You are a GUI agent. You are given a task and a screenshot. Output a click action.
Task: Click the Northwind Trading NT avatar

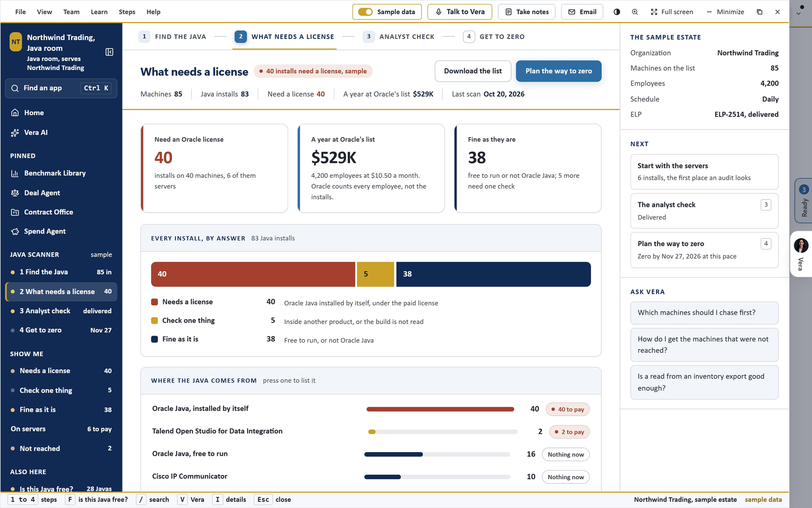pyautogui.click(x=16, y=42)
